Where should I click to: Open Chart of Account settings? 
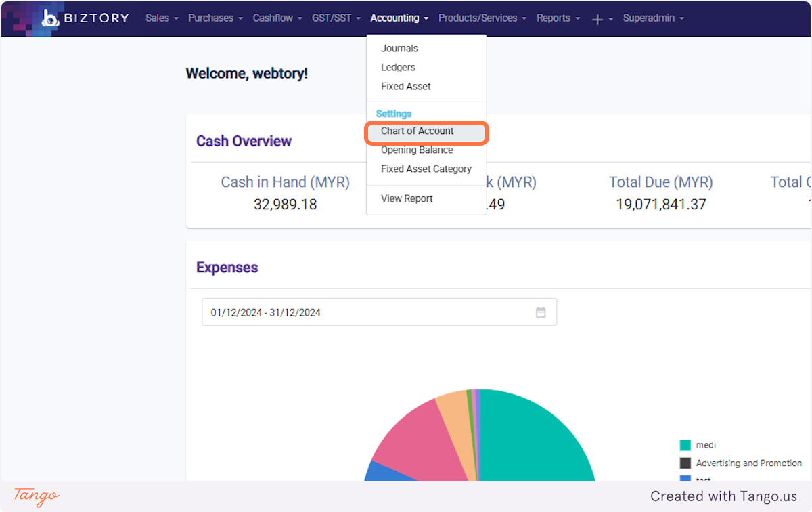point(426,131)
